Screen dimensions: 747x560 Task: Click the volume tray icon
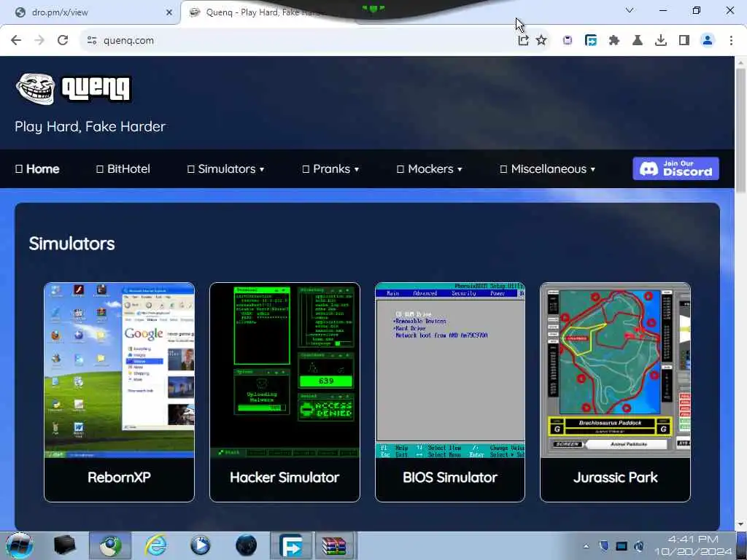click(x=639, y=546)
